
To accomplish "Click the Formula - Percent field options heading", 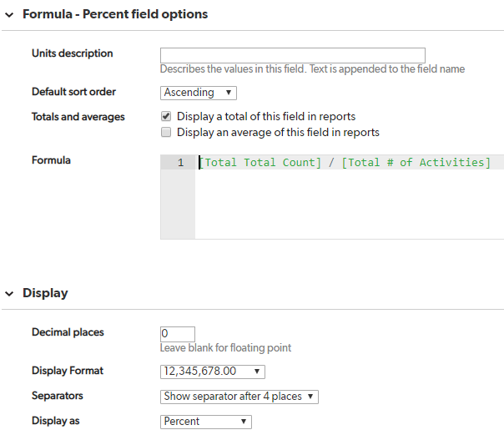I will pyautogui.click(x=115, y=14).
